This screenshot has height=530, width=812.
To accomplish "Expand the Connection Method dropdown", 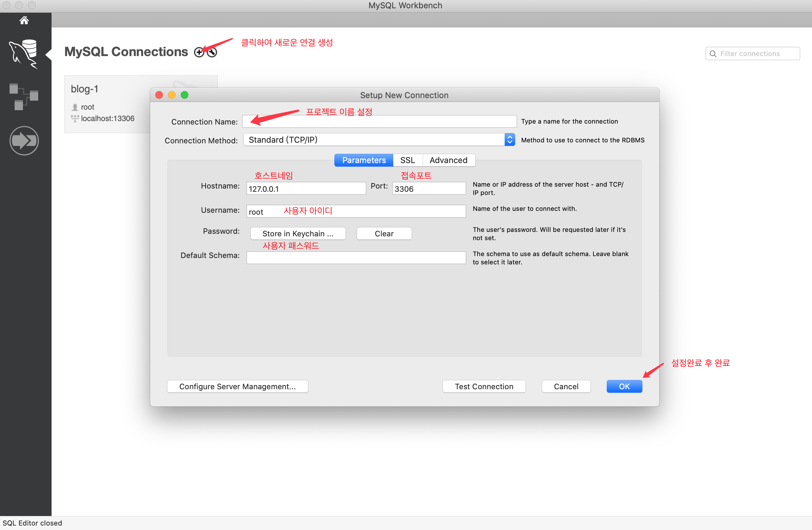I will [x=509, y=140].
